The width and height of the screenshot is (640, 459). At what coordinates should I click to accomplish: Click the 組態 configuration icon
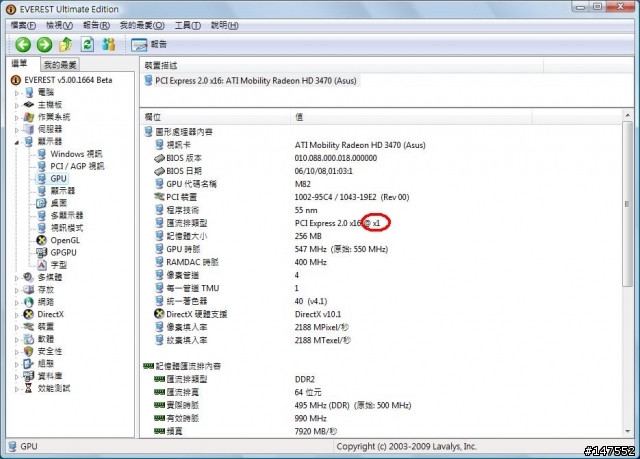(x=28, y=363)
